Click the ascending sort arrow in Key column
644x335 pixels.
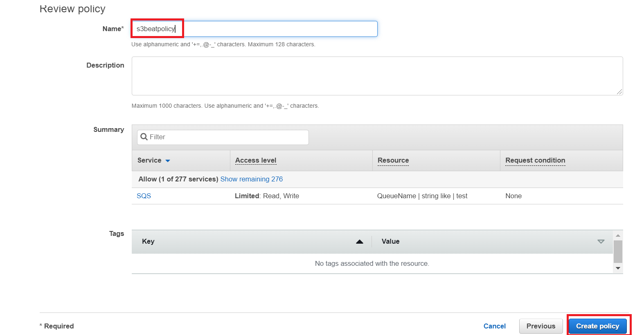point(360,242)
